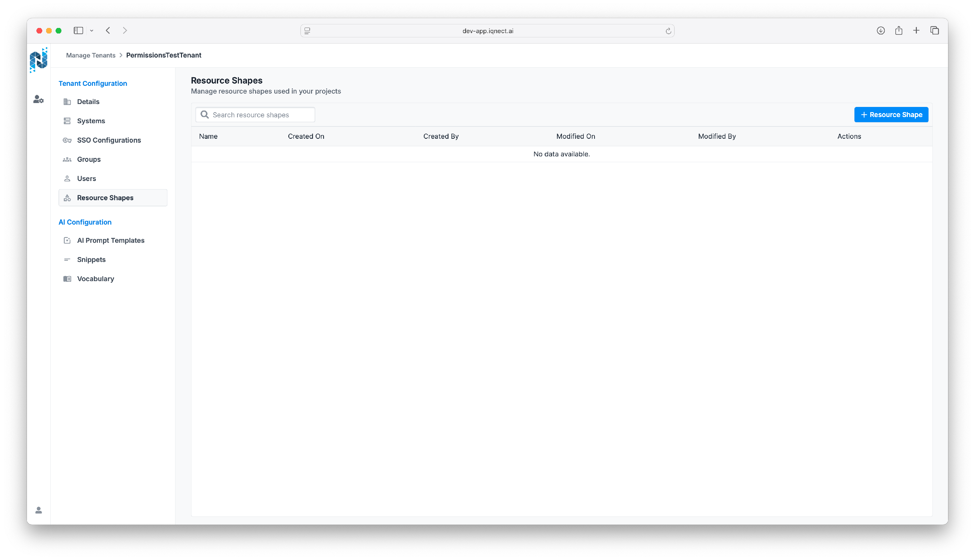Open AI Prompt Templates
This screenshot has width=975, height=560.
click(111, 241)
